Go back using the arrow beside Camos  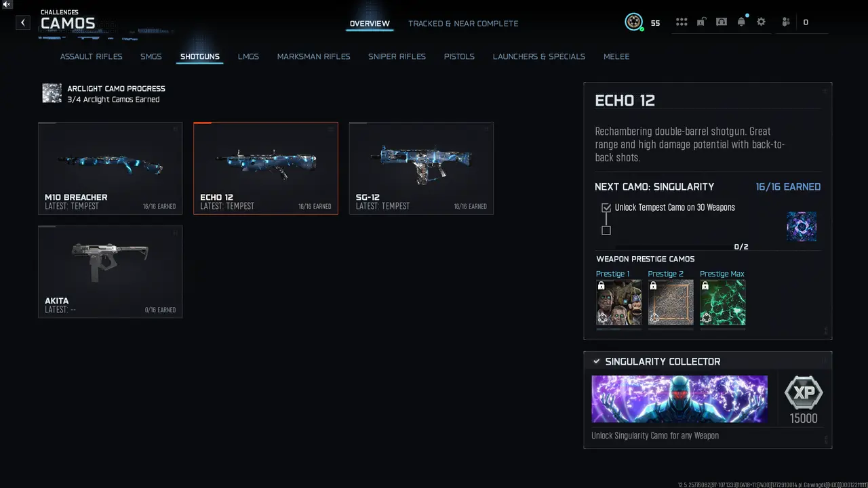(x=23, y=22)
